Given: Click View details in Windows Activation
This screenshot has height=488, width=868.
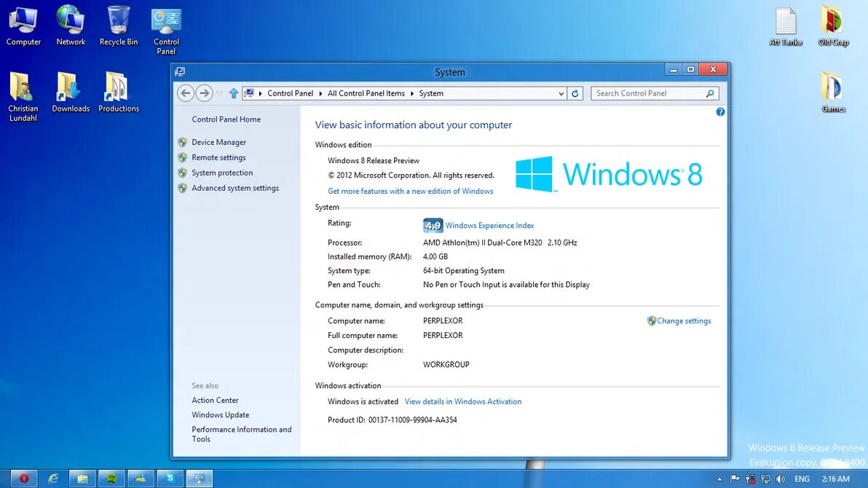Looking at the screenshot, I should [x=463, y=401].
